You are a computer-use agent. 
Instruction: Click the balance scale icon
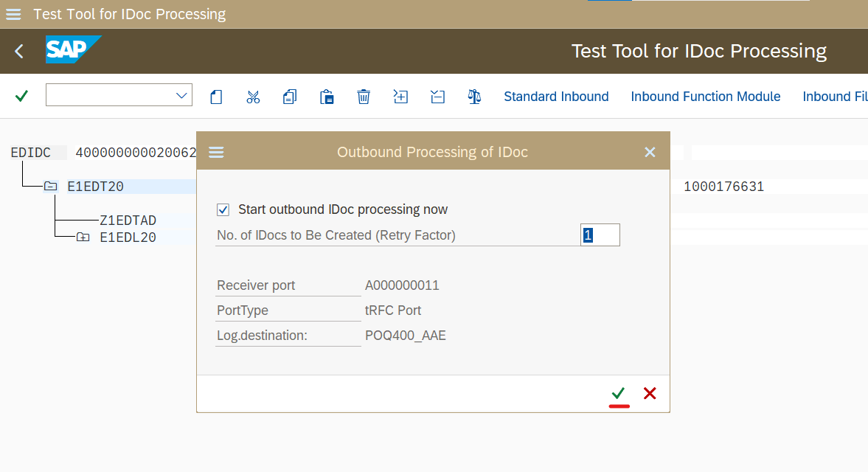[474, 97]
